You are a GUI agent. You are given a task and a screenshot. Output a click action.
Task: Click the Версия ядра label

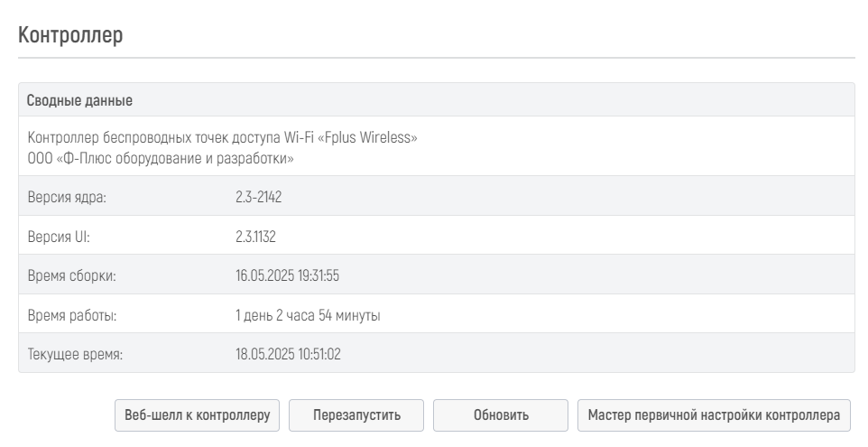click(x=67, y=197)
